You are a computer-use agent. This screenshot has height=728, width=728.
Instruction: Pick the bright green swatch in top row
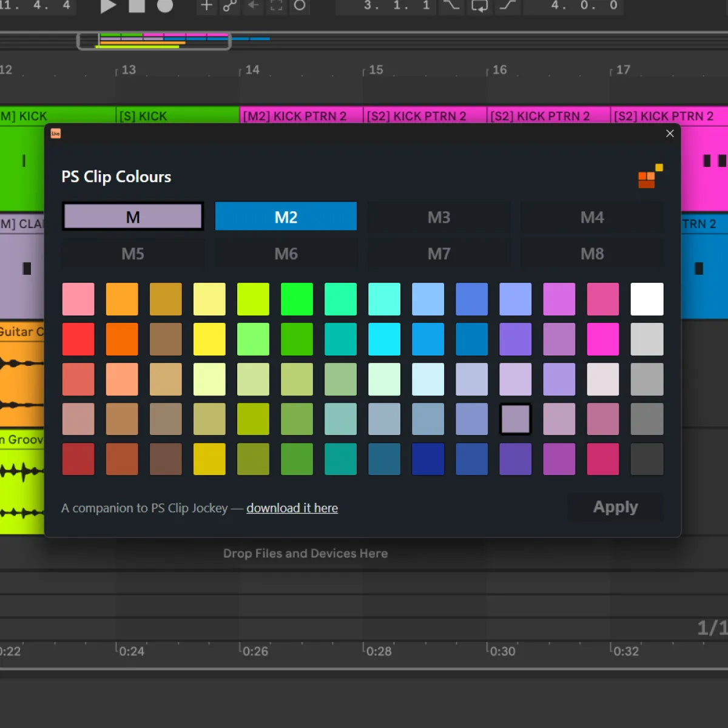pyautogui.click(x=297, y=299)
